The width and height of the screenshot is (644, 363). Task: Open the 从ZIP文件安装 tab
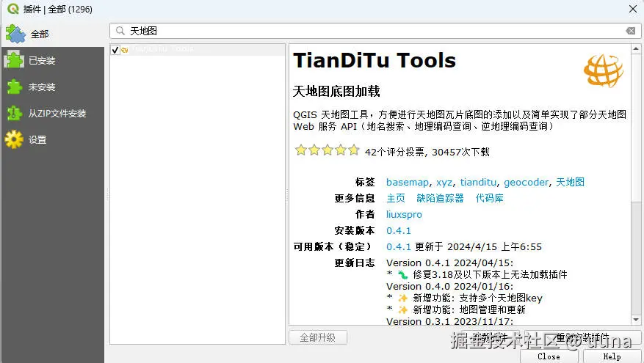click(x=53, y=113)
